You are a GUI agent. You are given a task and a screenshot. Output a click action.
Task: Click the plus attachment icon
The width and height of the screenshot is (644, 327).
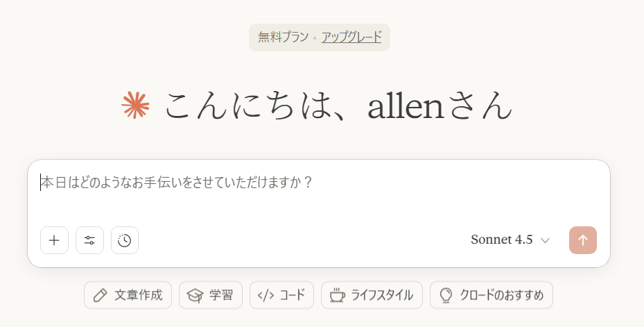click(54, 240)
